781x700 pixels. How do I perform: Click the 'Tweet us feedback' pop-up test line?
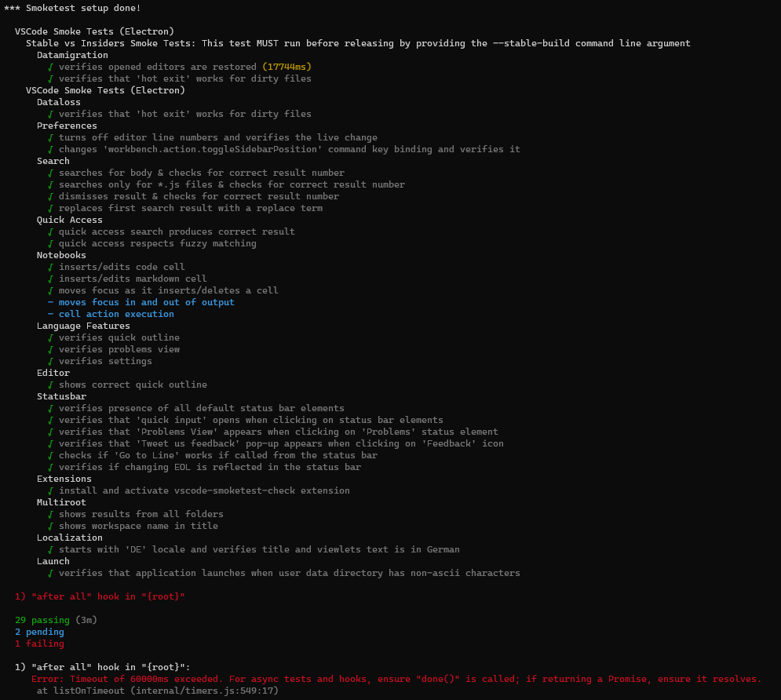[x=276, y=444]
